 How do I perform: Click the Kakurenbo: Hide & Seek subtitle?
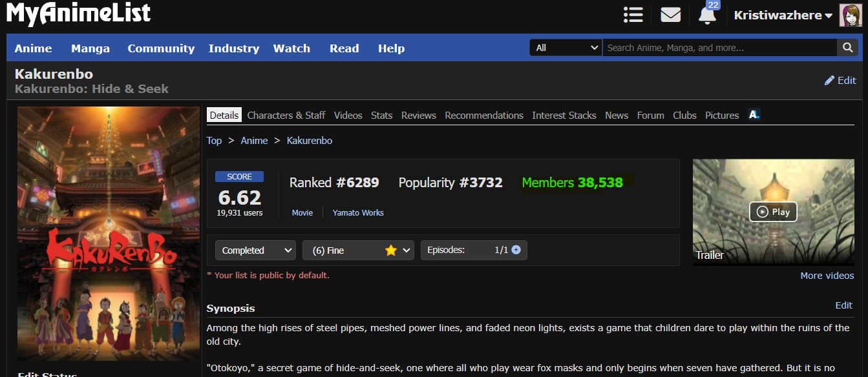tap(92, 89)
